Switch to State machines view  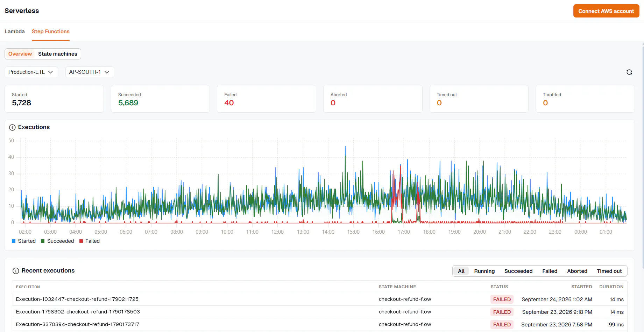[58, 54]
